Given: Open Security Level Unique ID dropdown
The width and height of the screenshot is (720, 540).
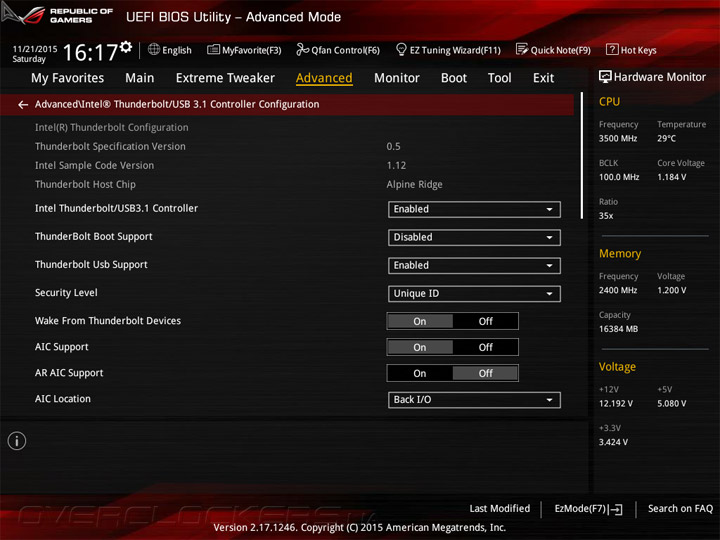Looking at the screenshot, I should pyautogui.click(x=474, y=294).
